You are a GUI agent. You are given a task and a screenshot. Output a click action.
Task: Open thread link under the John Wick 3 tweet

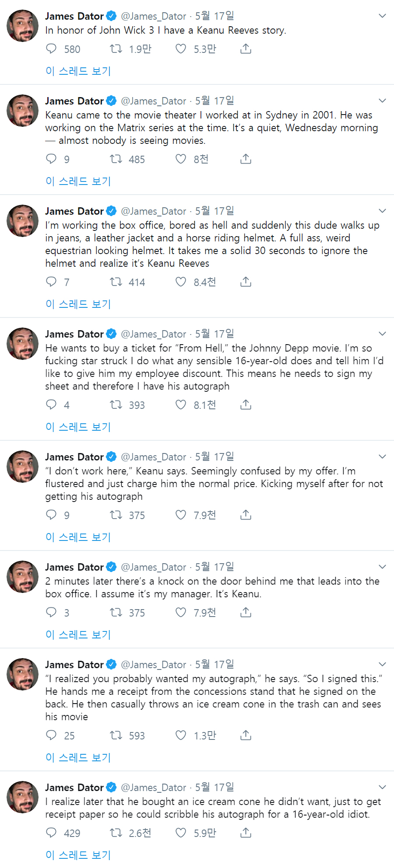pos(78,71)
